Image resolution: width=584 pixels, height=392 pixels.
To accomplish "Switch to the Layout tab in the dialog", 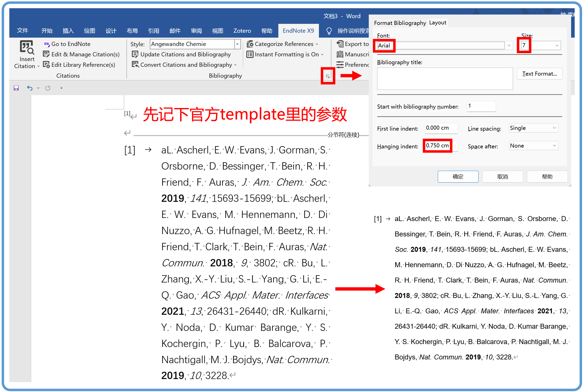I will [438, 22].
